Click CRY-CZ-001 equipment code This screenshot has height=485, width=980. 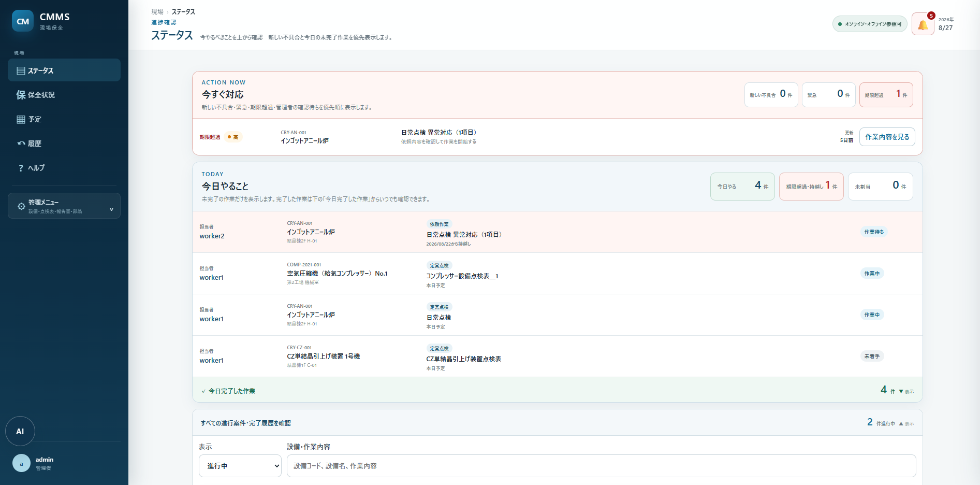(x=299, y=348)
